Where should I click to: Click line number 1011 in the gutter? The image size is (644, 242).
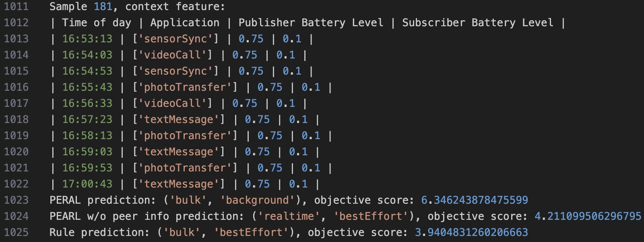(16, 6)
